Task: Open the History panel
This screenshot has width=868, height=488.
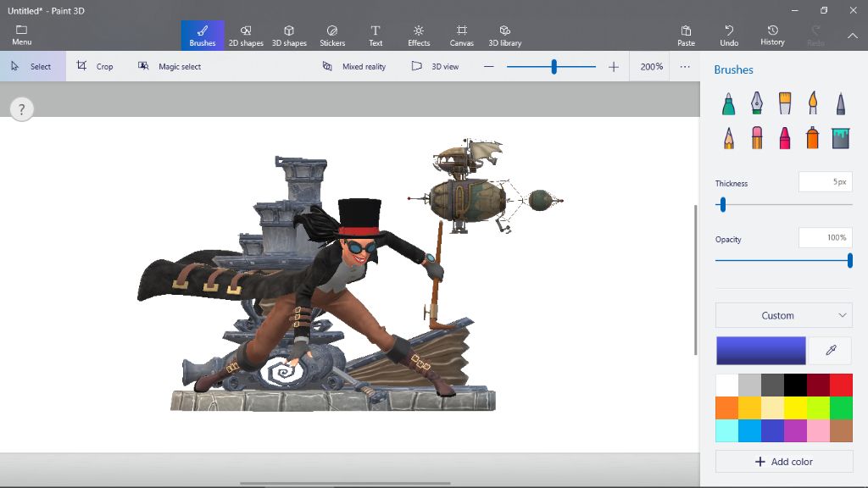Action: click(772, 36)
